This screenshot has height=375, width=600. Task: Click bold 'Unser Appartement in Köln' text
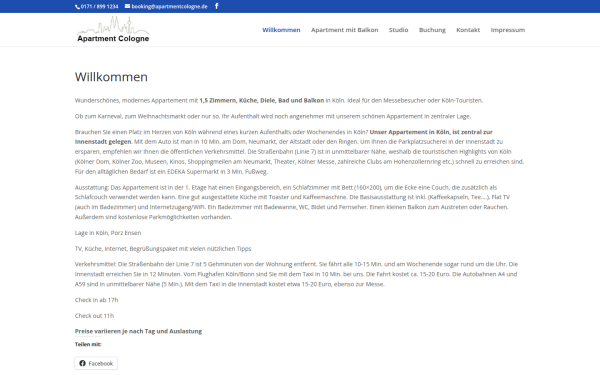click(x=409, y=132)
